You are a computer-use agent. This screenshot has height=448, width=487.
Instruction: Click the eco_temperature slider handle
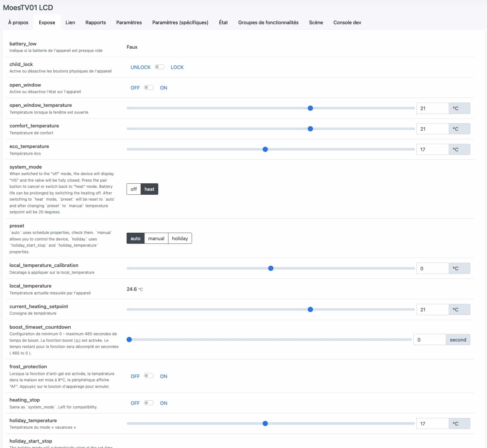(265, 149)
